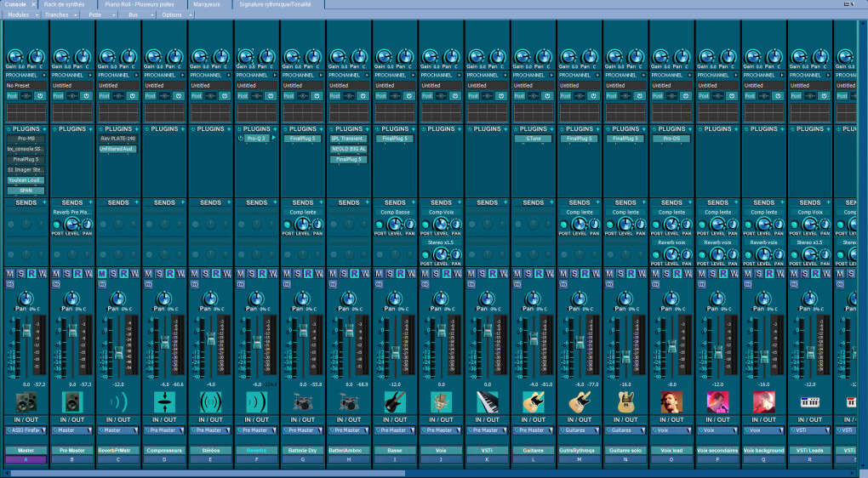Mute the Basse strip
Viewport: 868px width, 478px height.
(379, 273)
